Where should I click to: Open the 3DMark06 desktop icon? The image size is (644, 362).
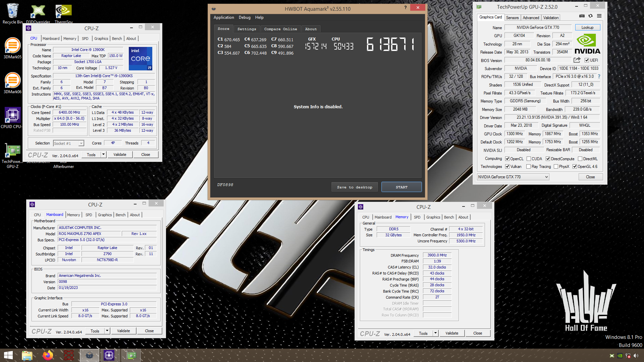pos(13,83)
